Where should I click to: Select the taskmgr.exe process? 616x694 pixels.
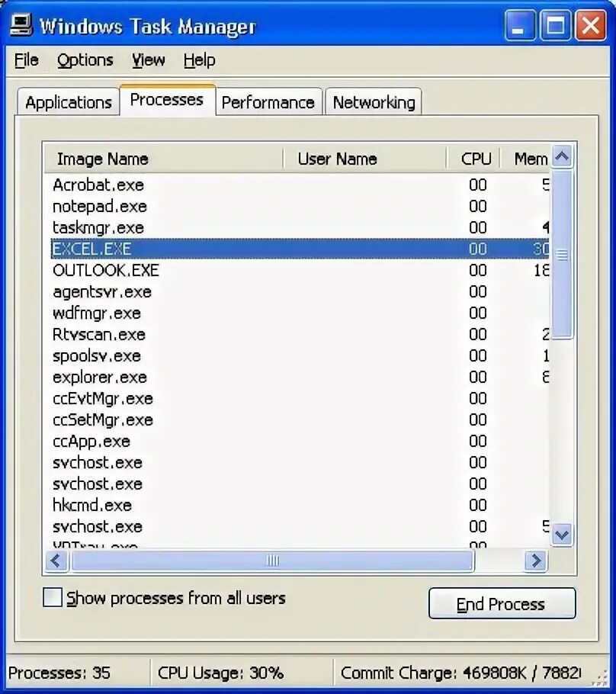pyautogui.click(x=300, y=227)
